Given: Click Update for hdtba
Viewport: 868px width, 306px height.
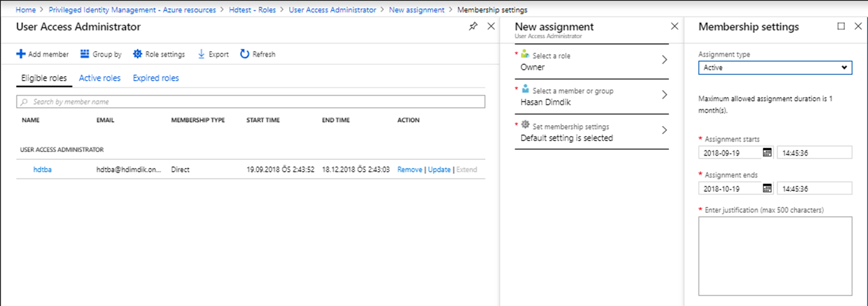Looking at the screenshot, I should point(439,170).
